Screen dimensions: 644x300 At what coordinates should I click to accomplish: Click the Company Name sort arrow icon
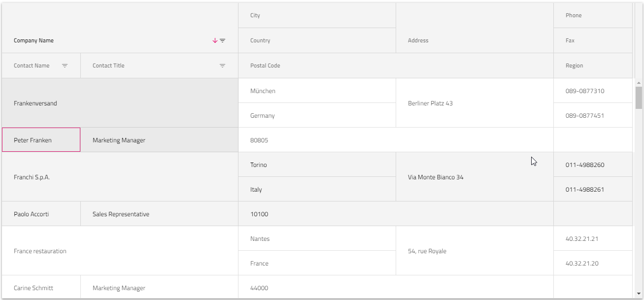pyautogui.click(x=215, y=40)
